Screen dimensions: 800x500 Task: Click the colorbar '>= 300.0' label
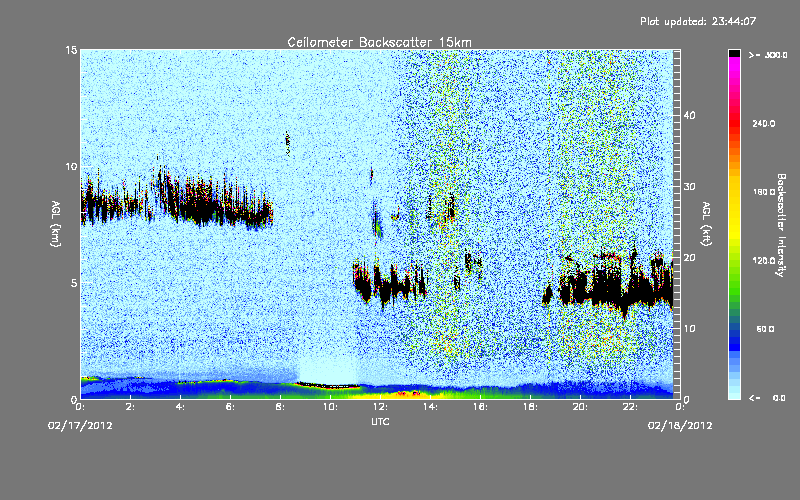coord(768,55)
